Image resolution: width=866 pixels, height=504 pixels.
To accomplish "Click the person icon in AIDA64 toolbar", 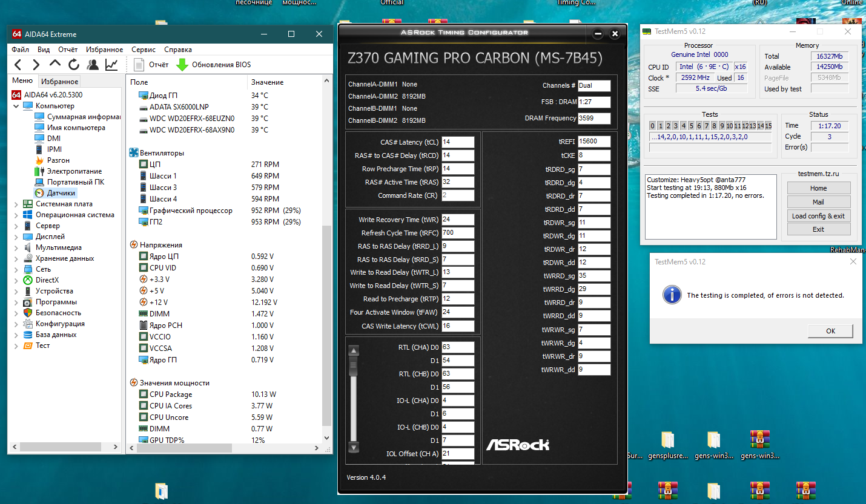I will [x=93, y=65].
